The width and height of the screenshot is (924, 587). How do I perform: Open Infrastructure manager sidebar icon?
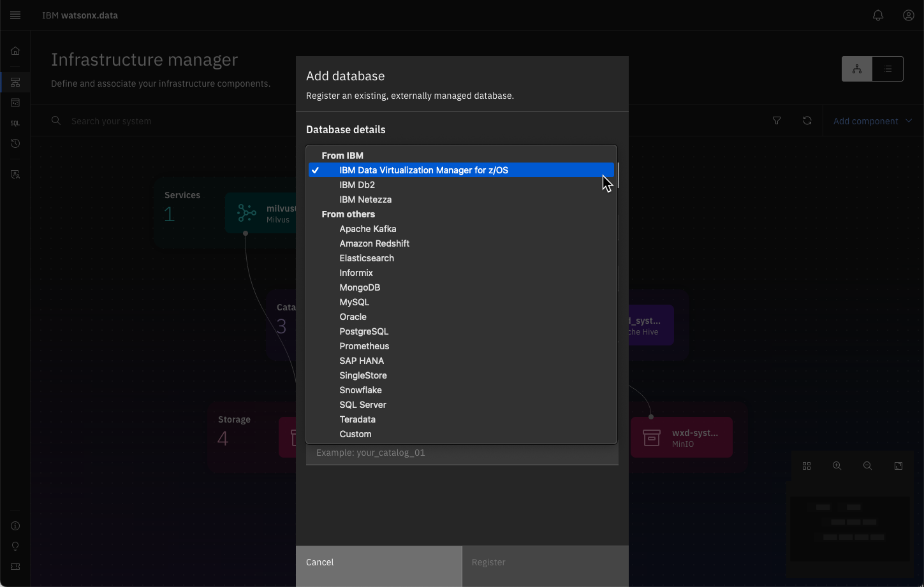click(15, 82)
